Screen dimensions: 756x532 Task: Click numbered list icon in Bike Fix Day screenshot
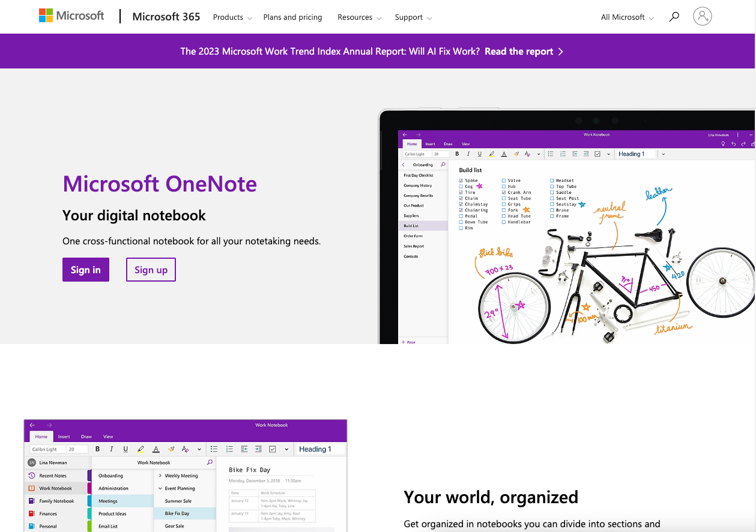[x=229, y=449]
